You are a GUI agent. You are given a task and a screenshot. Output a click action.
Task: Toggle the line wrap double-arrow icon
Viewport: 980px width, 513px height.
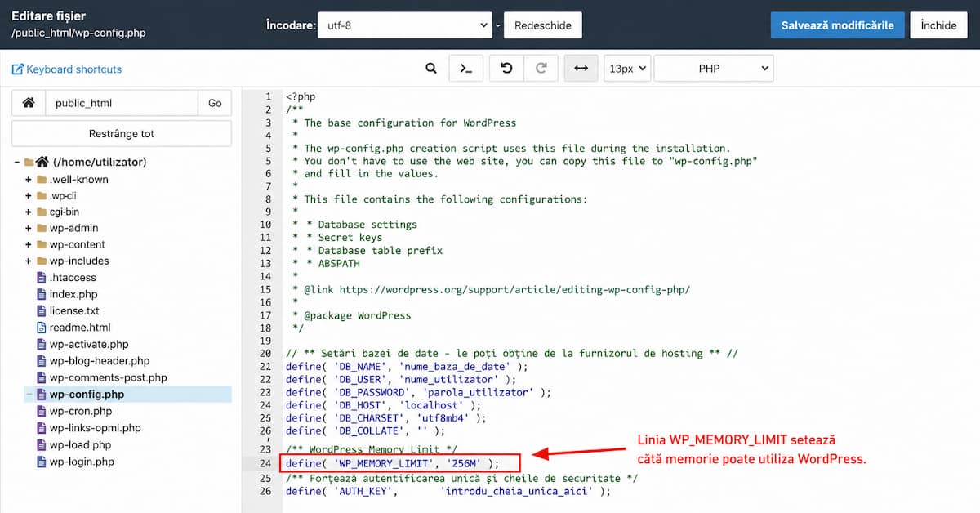point(581,69)
